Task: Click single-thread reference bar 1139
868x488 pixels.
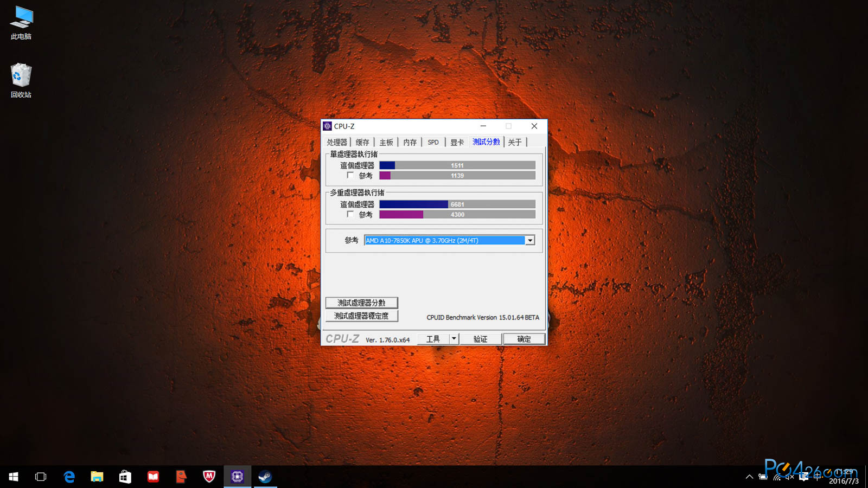Action: pyautogui.click(x=457, y=176)
